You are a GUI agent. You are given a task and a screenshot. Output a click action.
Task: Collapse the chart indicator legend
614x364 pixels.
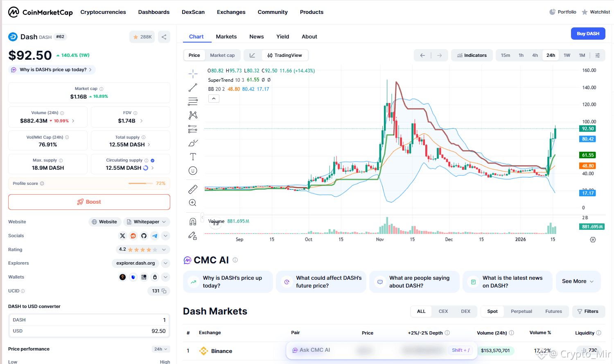click(214, 99)
